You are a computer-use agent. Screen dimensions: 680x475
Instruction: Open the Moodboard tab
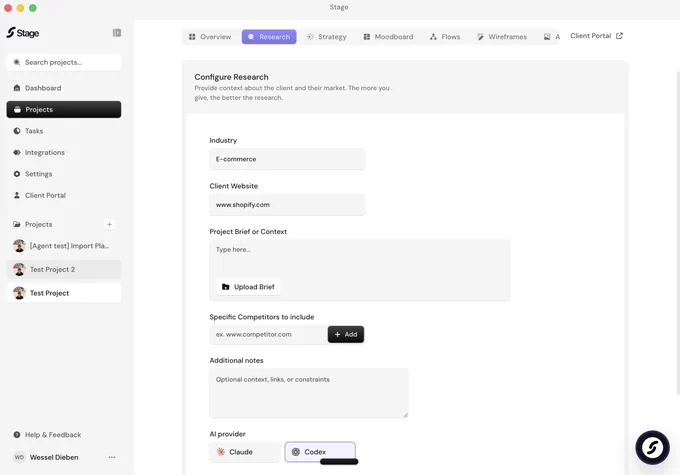(x=388, y=37)
